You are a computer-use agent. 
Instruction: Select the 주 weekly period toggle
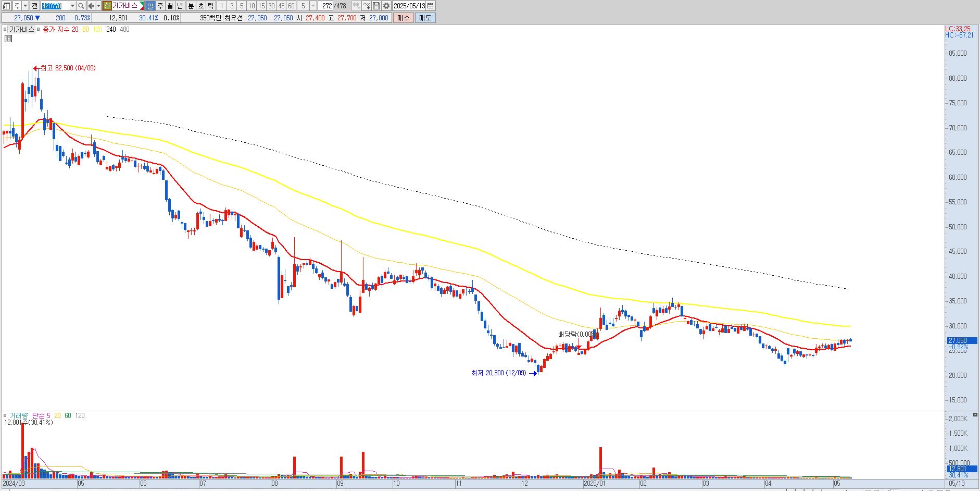(x=160, y=6)
